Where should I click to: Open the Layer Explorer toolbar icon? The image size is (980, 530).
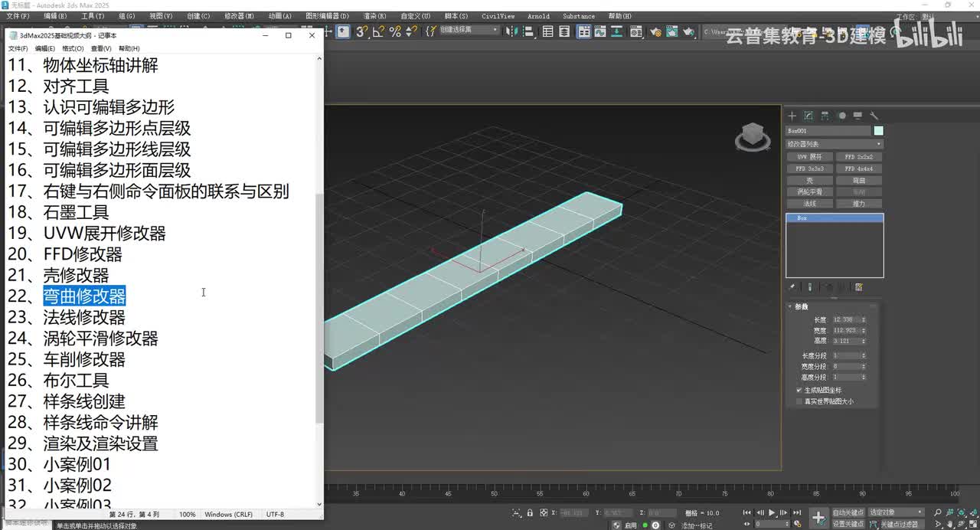click(x=564, y=31)
